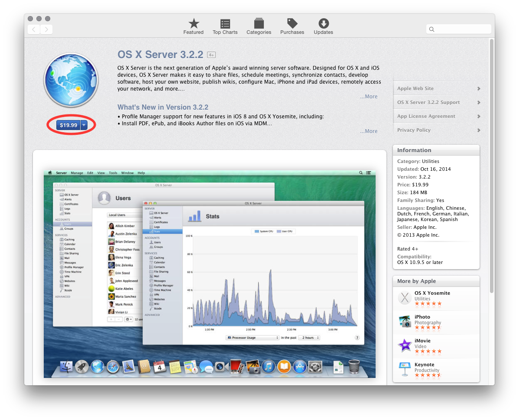Click the Version: 3.2.2 line
519x420 pixels.
414,177
